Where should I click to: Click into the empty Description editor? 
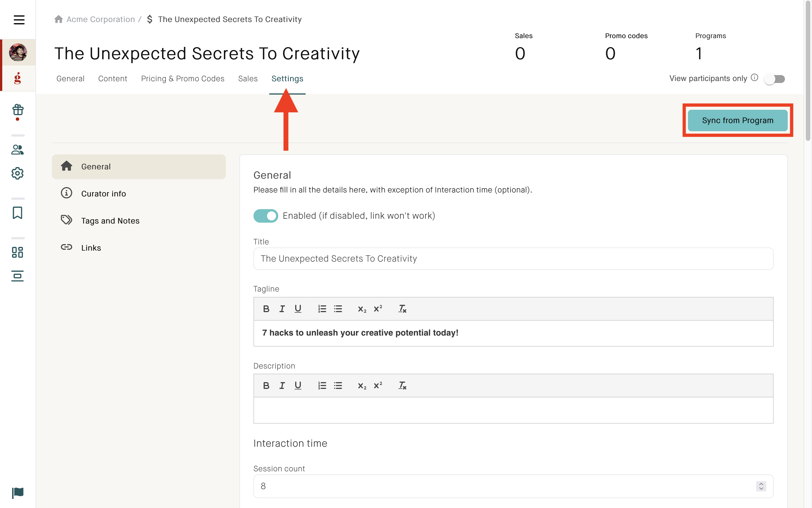(x=513, y=410)
